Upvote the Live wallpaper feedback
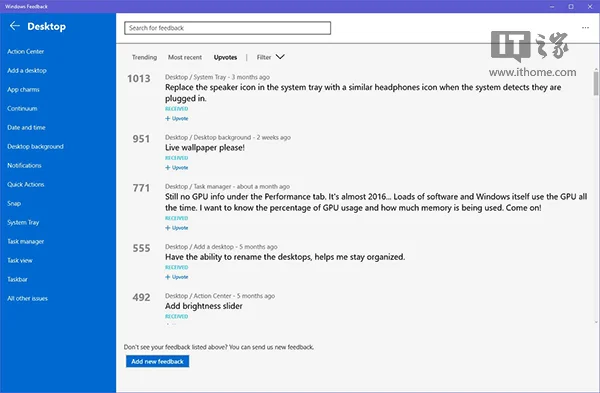Screen dimensions: 600x393 click(x=176, y=168)
